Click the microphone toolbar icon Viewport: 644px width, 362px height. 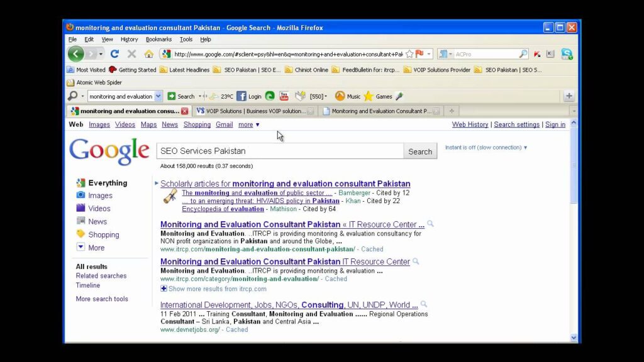coord(399,96)
